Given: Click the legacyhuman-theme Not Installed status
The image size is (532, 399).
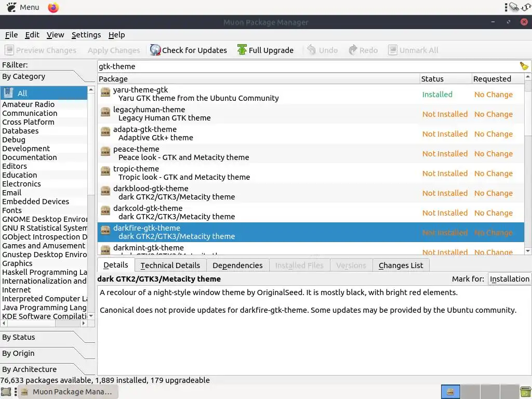Looking at the screenshot, I should coord(445,114).
